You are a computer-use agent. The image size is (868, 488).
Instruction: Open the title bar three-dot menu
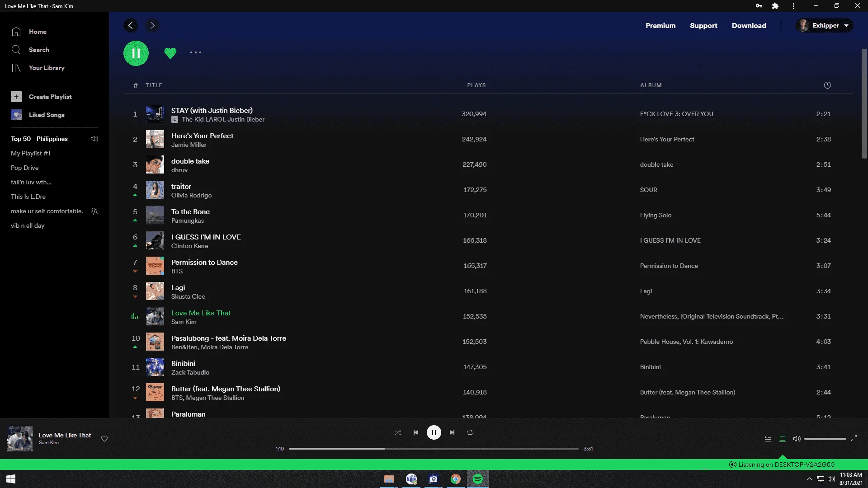pos(793,6)
